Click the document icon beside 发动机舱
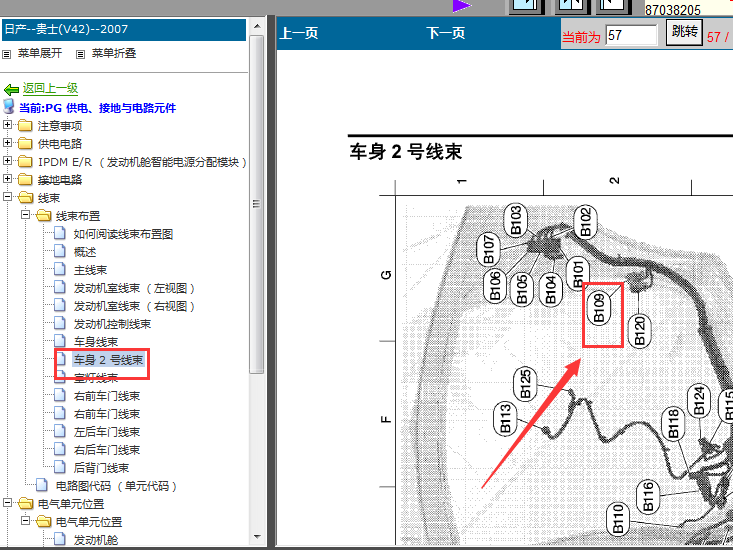The height and width of the screenshot is (550, 733). coord(60,539)
